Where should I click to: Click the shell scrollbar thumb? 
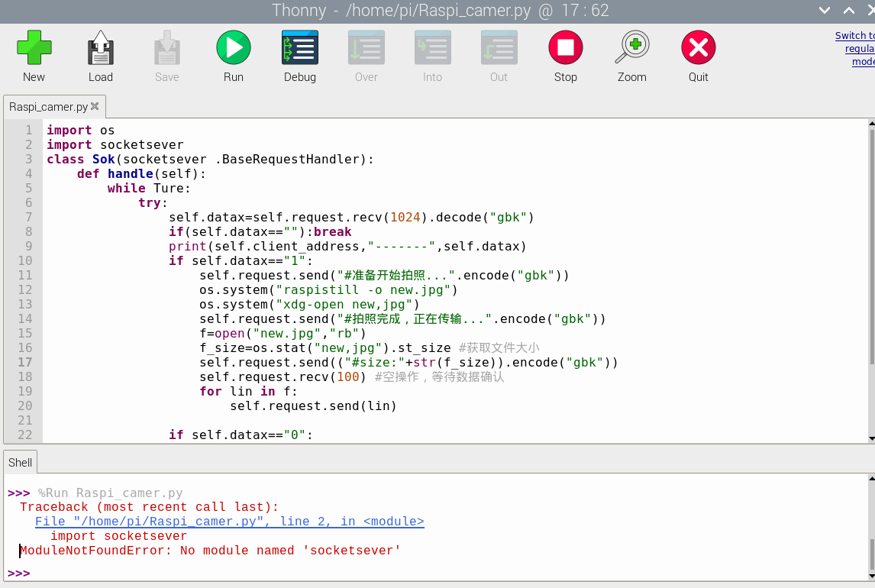871,554
